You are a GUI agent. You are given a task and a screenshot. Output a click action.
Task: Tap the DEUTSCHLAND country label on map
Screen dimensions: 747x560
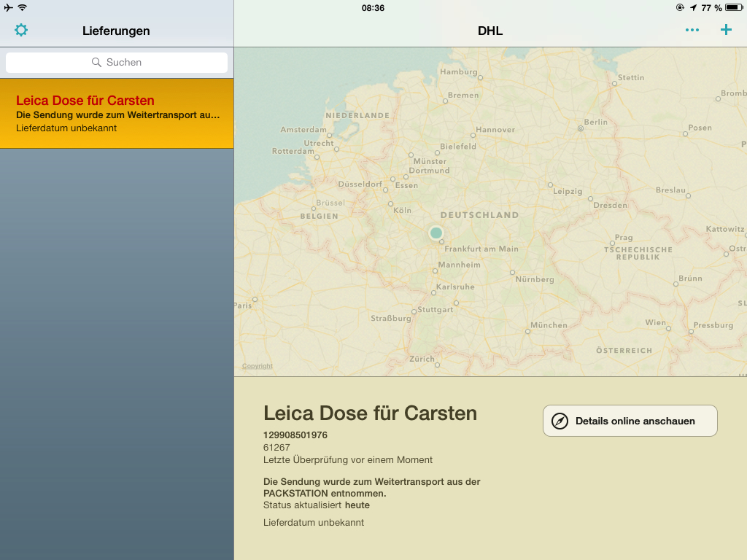[480, 215]
